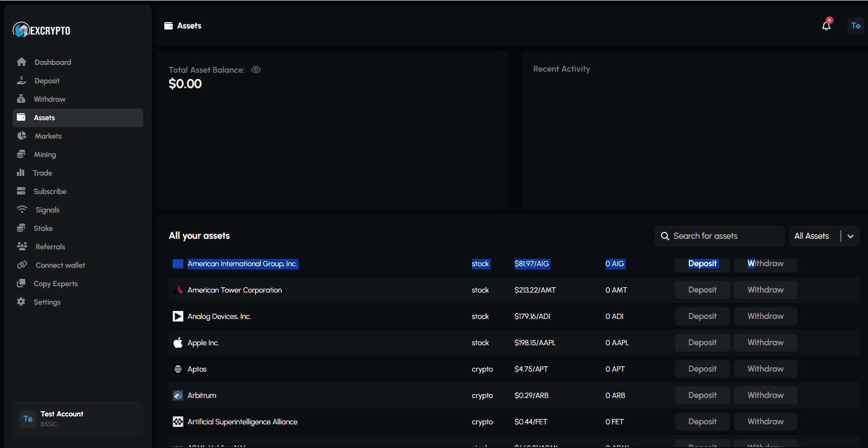Image resolution: width=868 pixels, height=448 pixels.
Task: Click the wallet icon in Assets header
Action: coord(169,25)
